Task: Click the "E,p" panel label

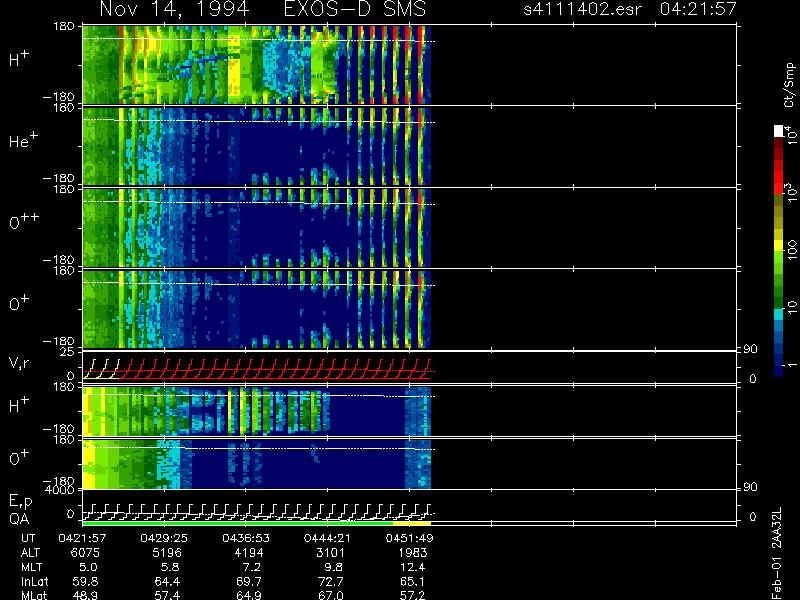Action: 20,502
